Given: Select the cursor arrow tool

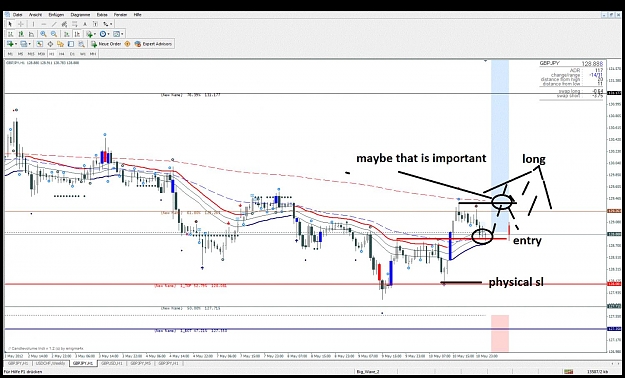Looking at the screenshot, I should click(10, 24).
